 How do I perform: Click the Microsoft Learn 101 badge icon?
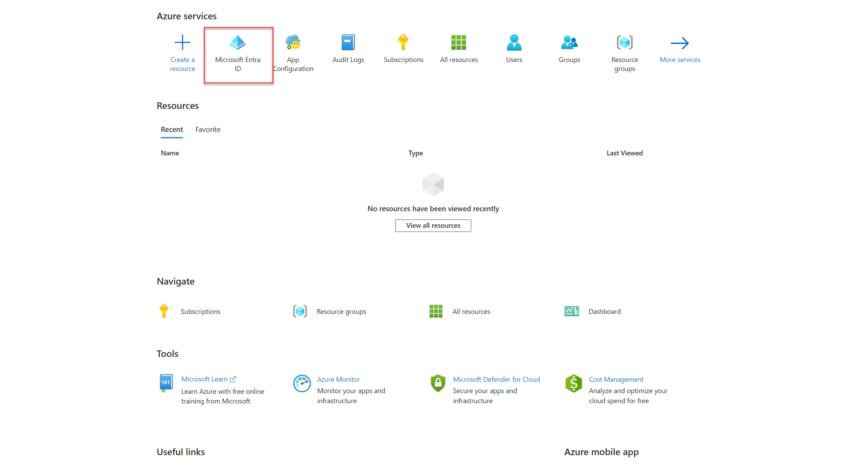166,383
